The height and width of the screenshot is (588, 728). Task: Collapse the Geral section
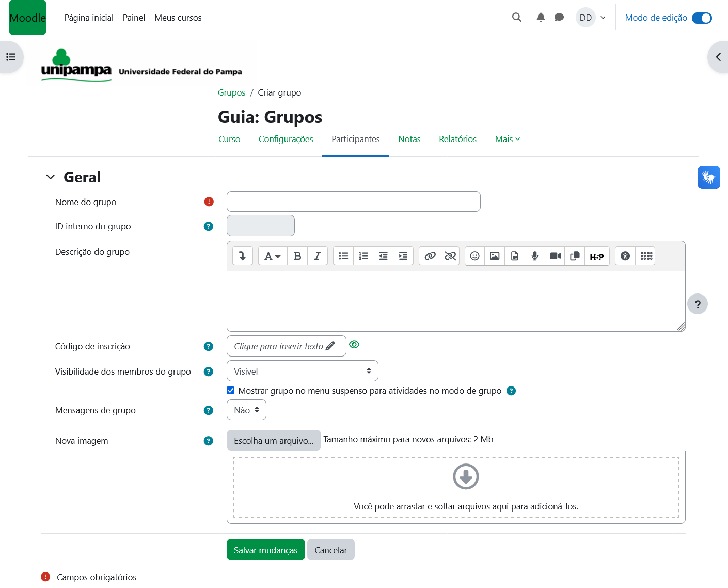[x=51, y=177]
